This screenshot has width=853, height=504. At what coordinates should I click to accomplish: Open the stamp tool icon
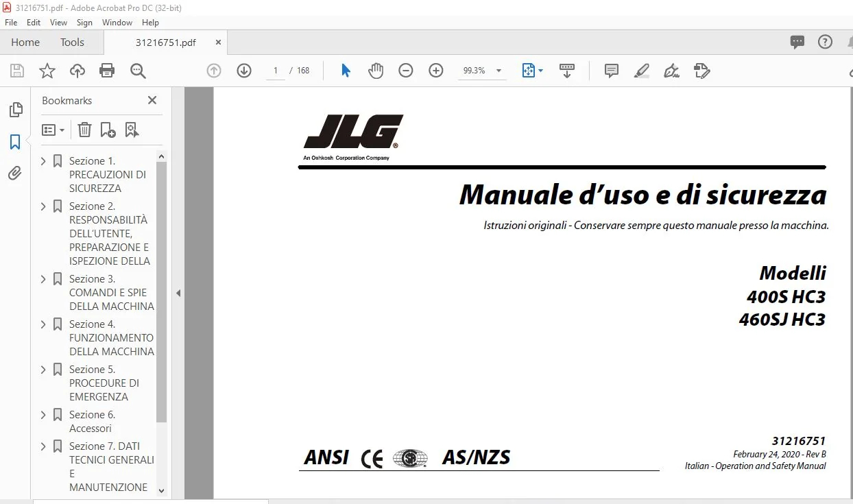[701, 71]
